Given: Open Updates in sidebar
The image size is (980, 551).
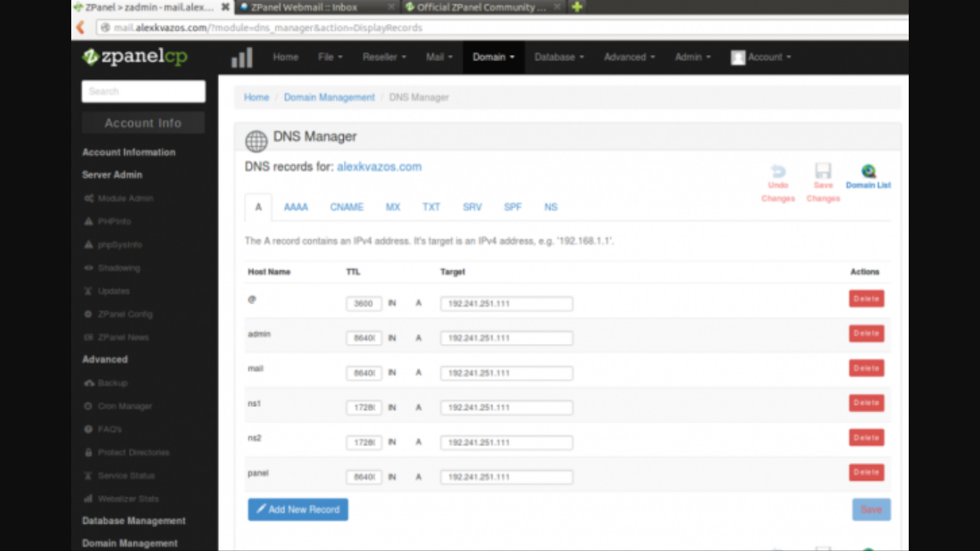Looking at the screenshot, I should pos(107,291).
